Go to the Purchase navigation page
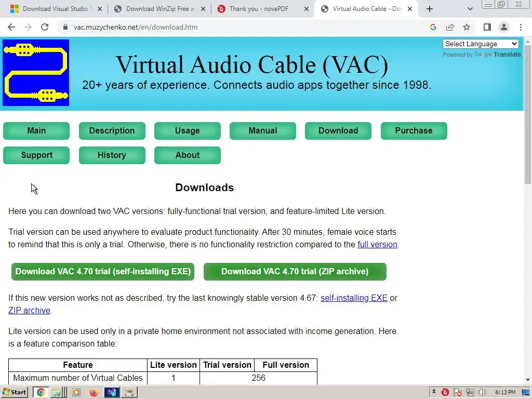Screen dimensions: 532x399 point(414,130)
